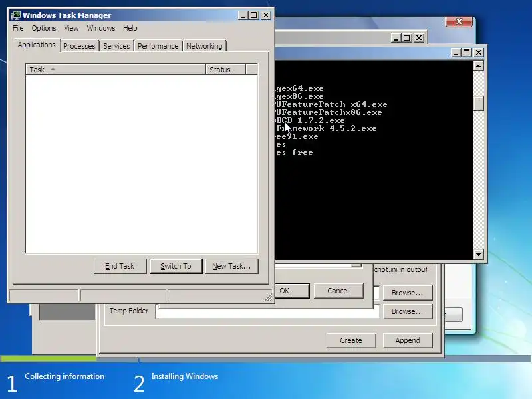Open the File menu in Task Manager
The width and height of the screenshot is (532, 399).
point(18,28)
